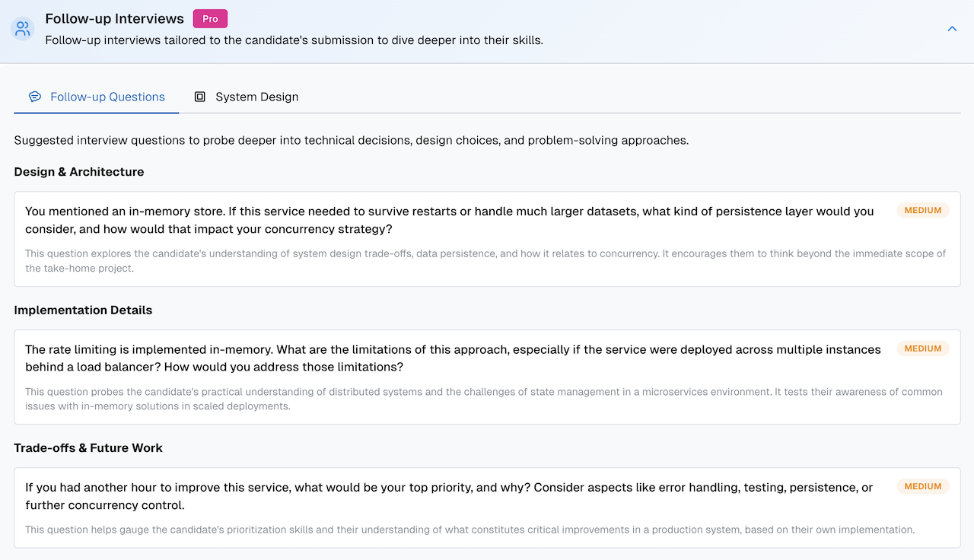974x560 pixels.
Task: Click the "Suggested interview questions" intro text
Action: point(351,140)
